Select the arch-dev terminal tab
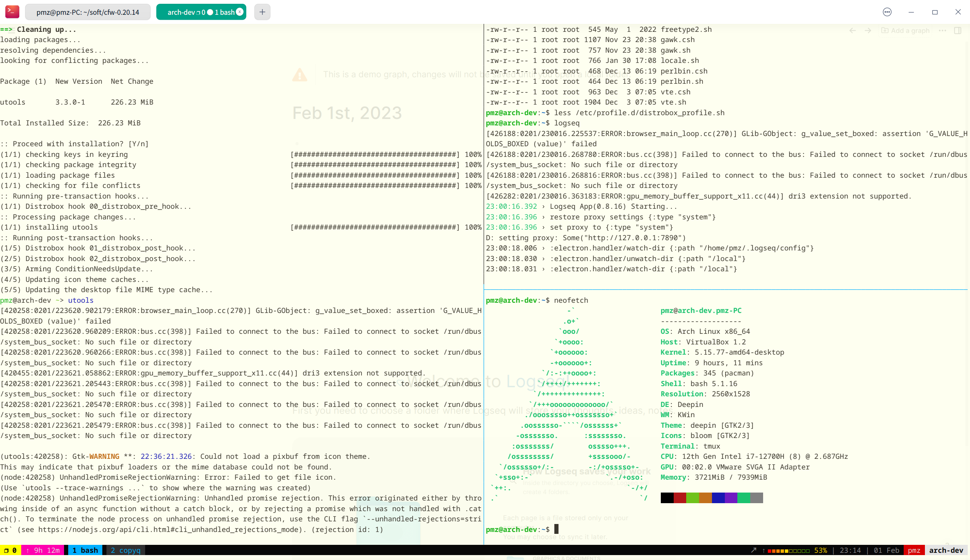The width and height of the screenshot is (970, 560). 196,12
